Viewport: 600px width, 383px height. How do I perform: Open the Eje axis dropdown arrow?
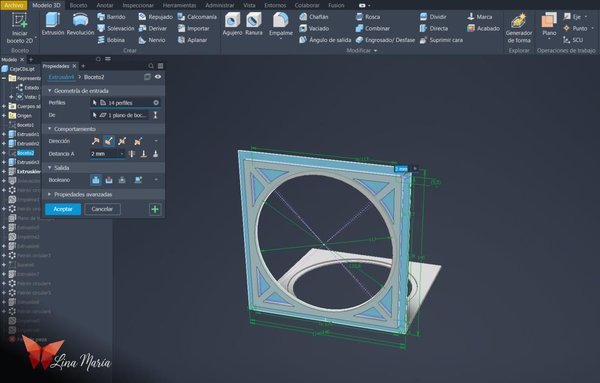[586, 17]
